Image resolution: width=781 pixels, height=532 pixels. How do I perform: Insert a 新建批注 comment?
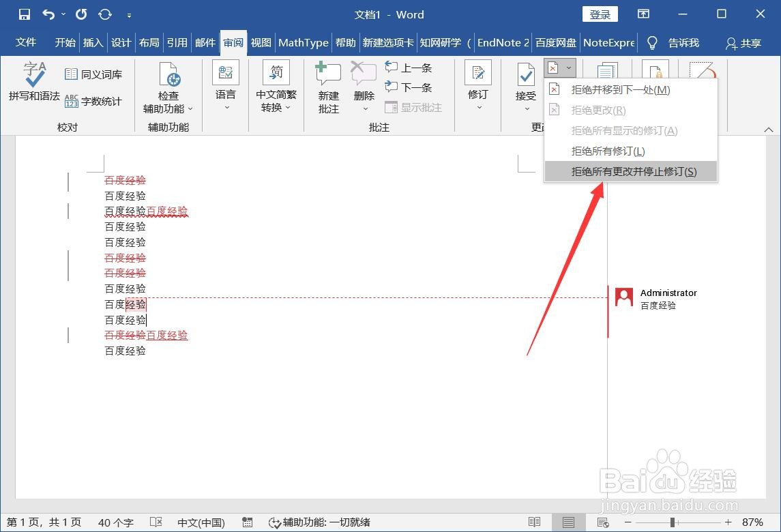(327, 85)
